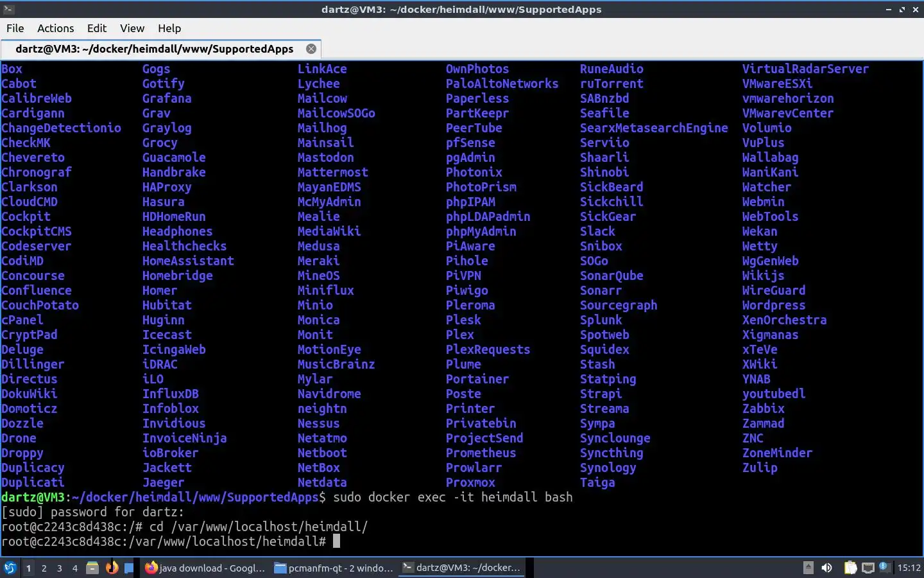Click the MailcowSOGo entry
Image resolution: width=924 pixels, height=578 pixels.
[x=336, y=113]
